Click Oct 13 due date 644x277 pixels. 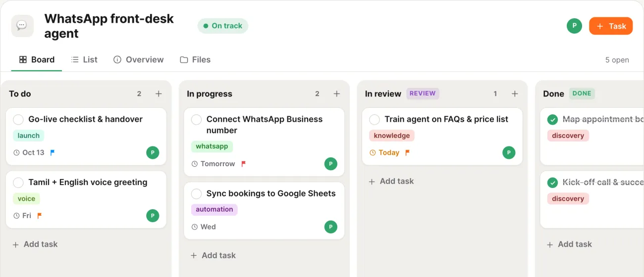(x=29, y=152)
